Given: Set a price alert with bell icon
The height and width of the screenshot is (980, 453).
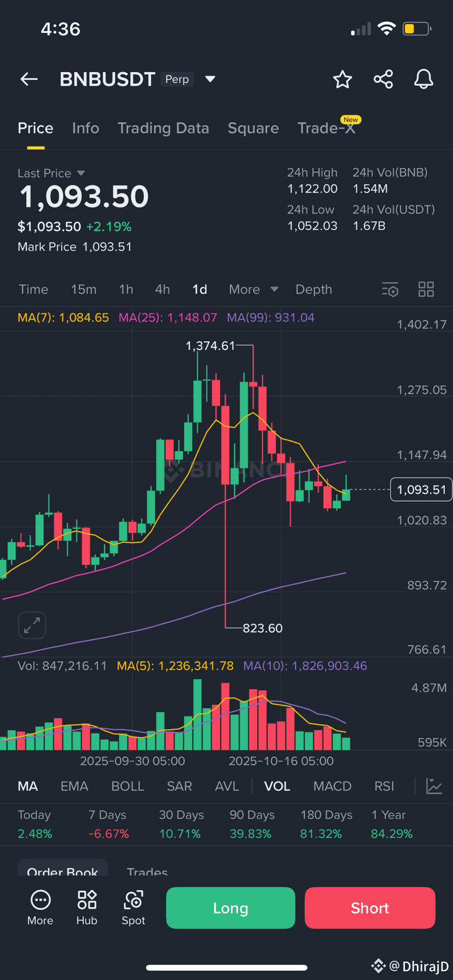Looking at the screenshot, I should click(423, 79).
